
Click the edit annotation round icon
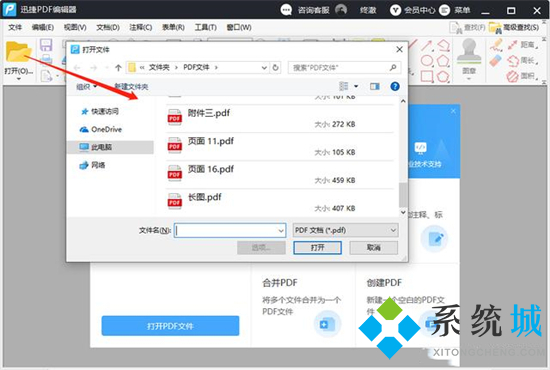(x=435, y=239)
